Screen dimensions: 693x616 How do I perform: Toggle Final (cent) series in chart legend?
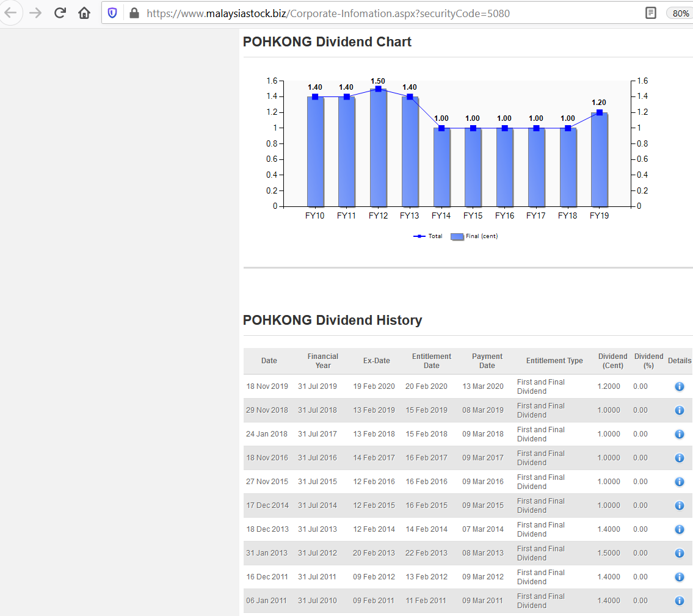(474, 236)
